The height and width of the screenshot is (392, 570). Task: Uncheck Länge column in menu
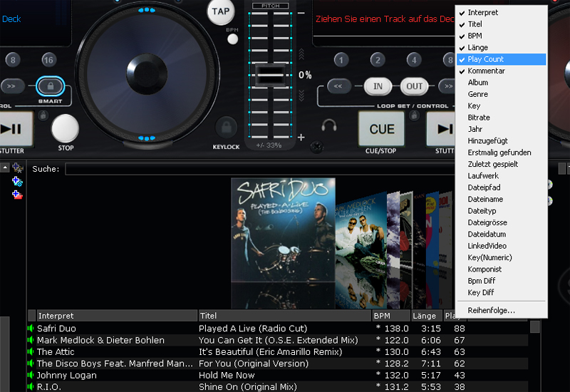pyautogui.click(x=502, y=47)
